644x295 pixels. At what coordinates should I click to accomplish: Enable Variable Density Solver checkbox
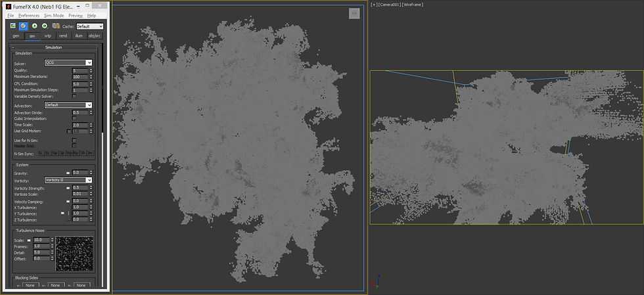tap(74, 96)
